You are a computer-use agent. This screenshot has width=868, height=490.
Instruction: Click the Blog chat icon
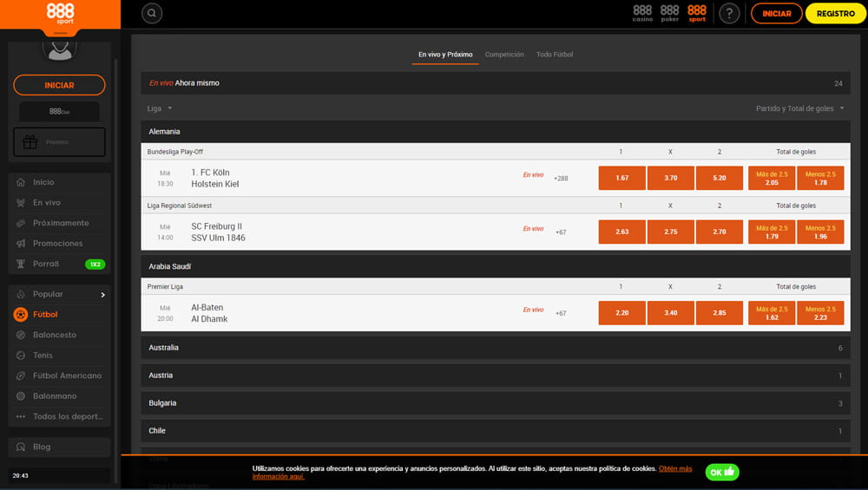(x=21, y=447)
